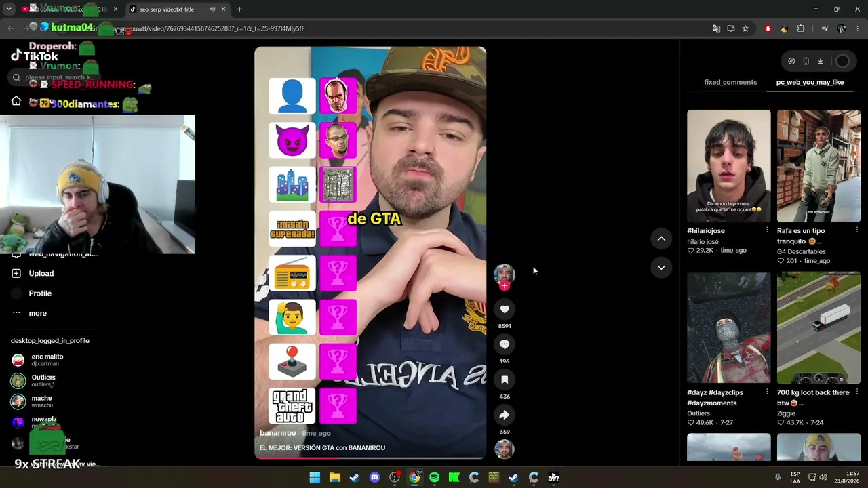
Task: Select the pc_web_you_may_like tab
Action: click(x=810, y=82)
